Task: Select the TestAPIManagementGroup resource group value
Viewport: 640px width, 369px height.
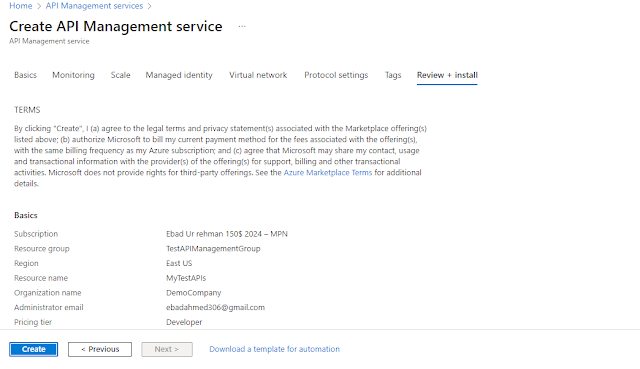Action: click(213, 249)
